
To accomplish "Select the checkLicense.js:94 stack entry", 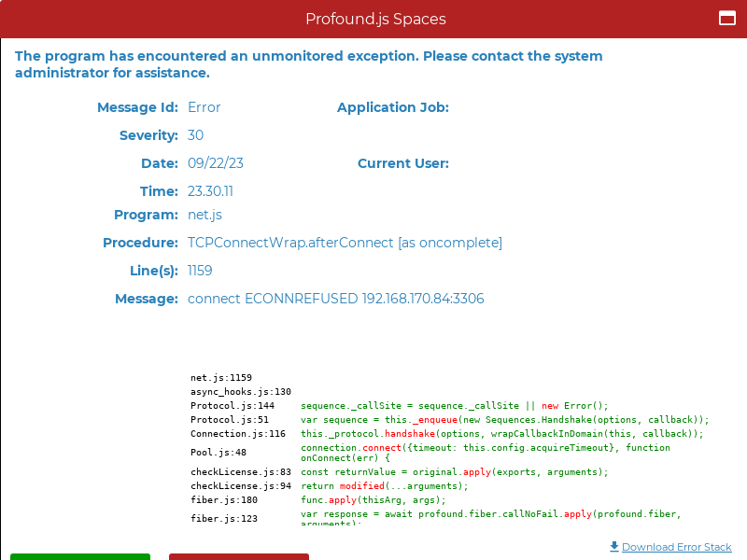I will pyautogui.click(x=241, y=486).
